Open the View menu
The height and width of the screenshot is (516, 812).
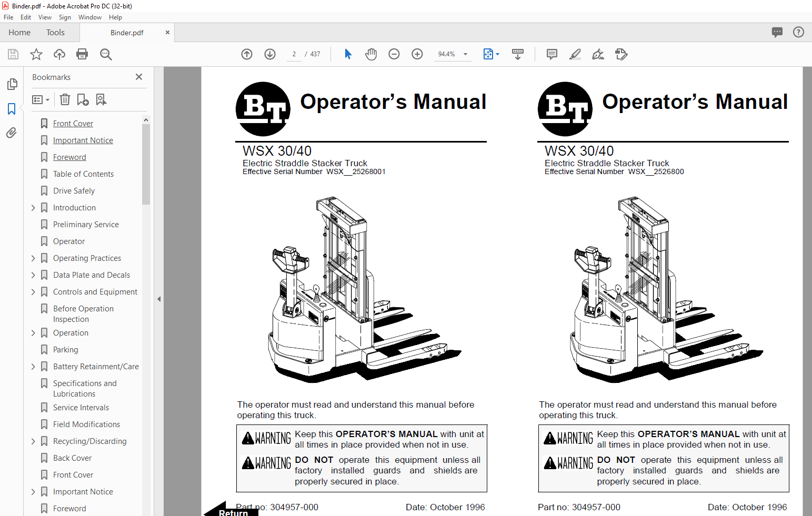click(x=45, y=17)
